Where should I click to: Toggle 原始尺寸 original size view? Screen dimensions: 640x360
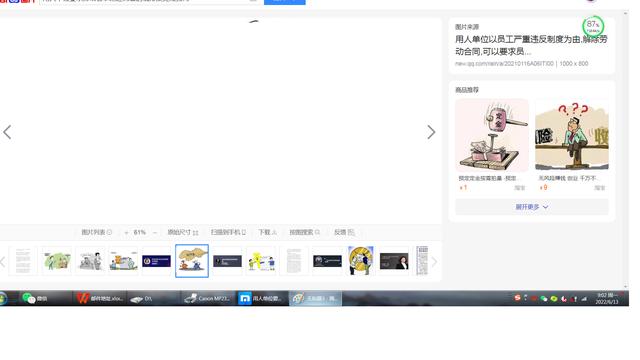coord(183,232)
